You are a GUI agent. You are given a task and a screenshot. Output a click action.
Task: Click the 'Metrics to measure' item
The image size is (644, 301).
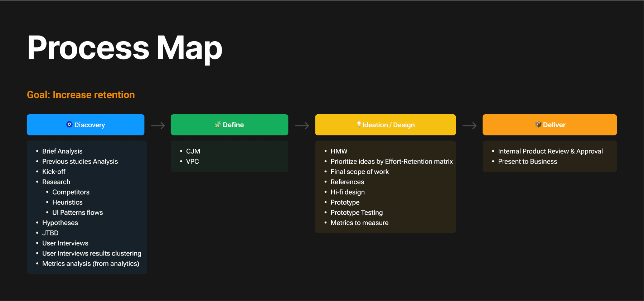tap(359, 223)
